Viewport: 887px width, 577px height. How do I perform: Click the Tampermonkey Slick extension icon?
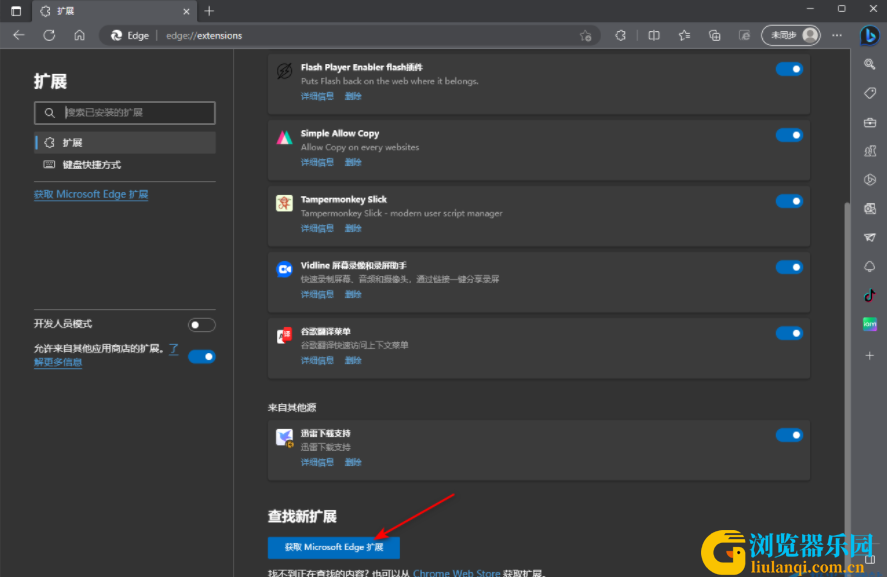click(285, 203)
